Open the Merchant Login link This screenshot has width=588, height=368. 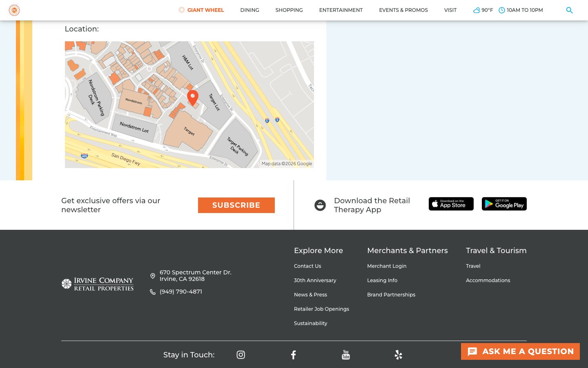click(x=387, y=266)
